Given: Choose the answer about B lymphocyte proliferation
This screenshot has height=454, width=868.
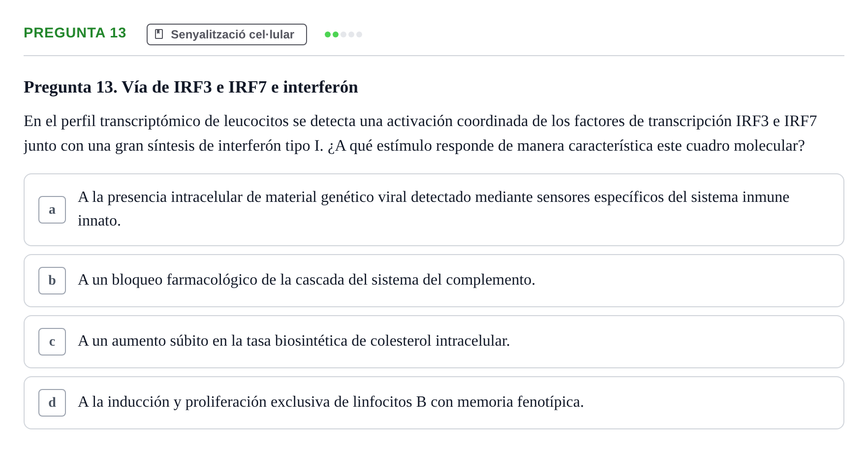Looking at the screenshot, I should [x=434, y=403].
